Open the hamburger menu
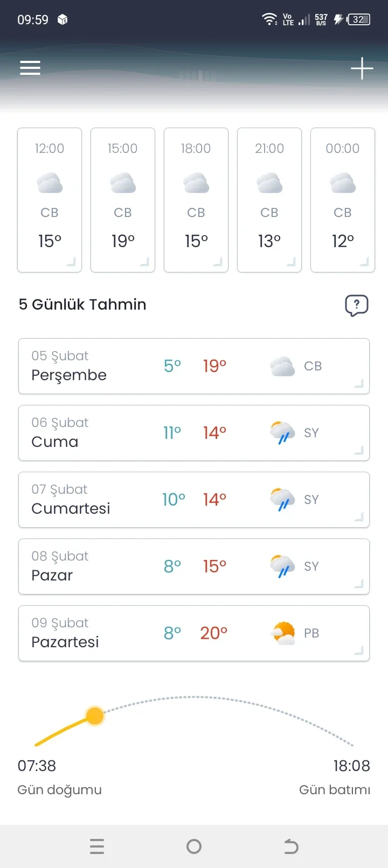This screenshot has width=388, height=868. coord(30,68)
